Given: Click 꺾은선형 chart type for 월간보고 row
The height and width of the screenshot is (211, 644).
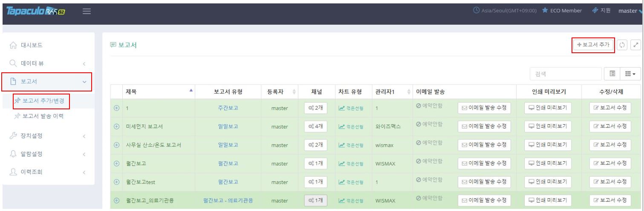Looking at the screenshot, I should click(x=351, y=164).
